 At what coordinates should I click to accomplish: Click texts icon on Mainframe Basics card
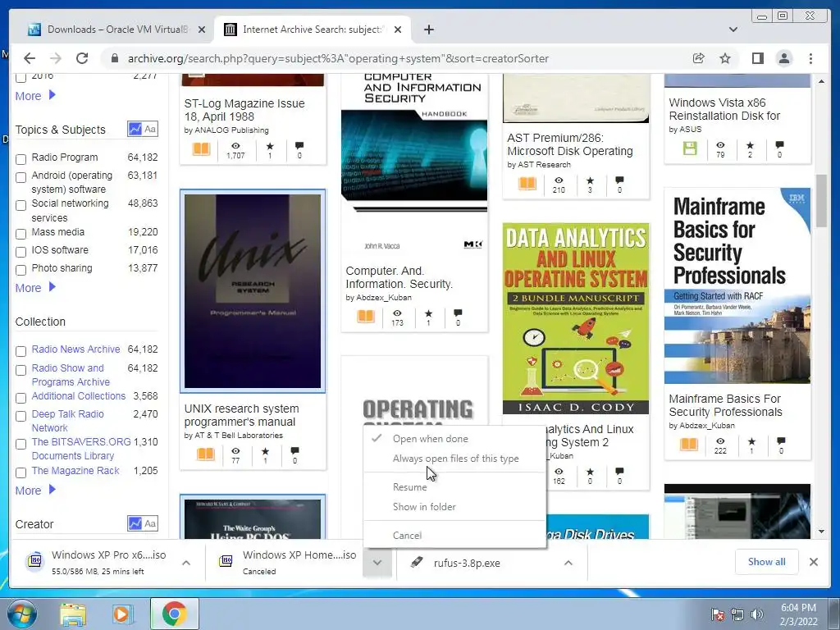coord(689,444)
